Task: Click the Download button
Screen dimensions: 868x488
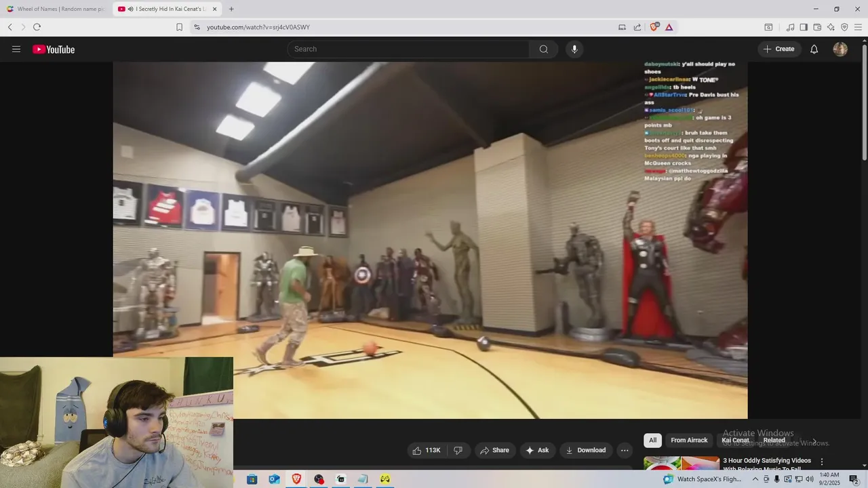Action: [586, 450]
